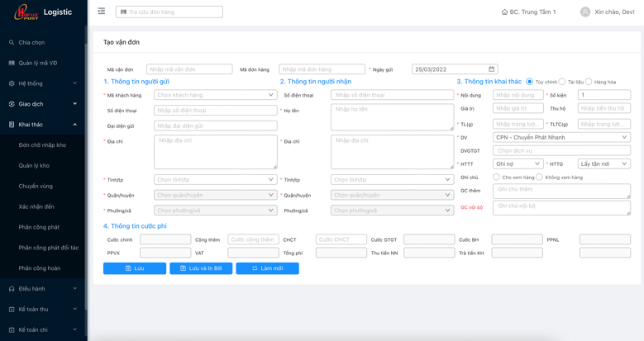Viewport: 644px width, 341px height.
Task: Select the Hàng hóa radio option
Action: point(589,82)
